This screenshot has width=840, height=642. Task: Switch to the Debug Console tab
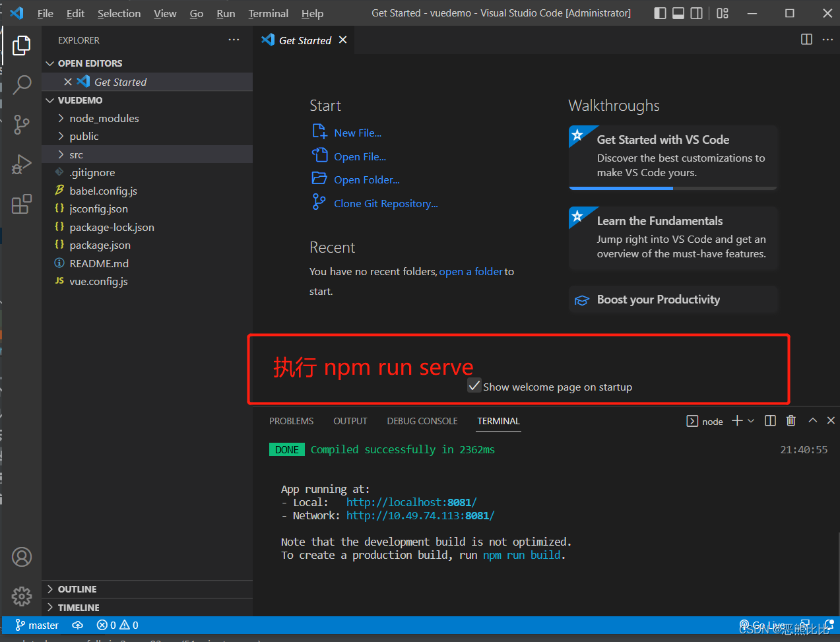coord(422,421)
